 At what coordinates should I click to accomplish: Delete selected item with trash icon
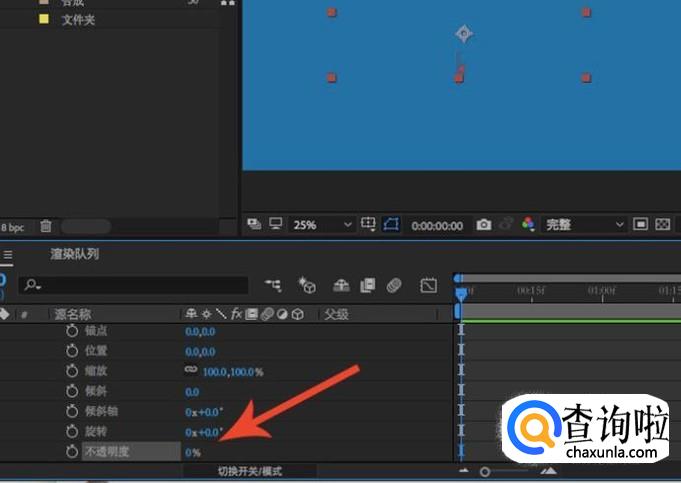(x=46, y=227)
